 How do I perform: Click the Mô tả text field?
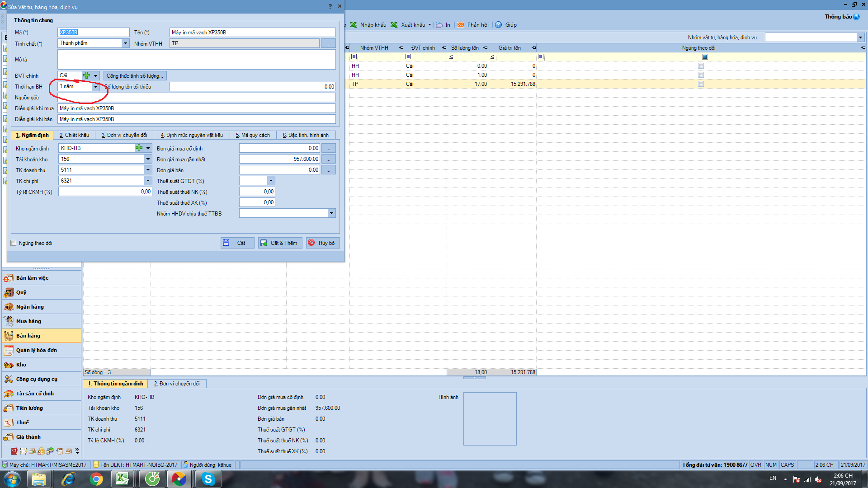tap(196, 60)
